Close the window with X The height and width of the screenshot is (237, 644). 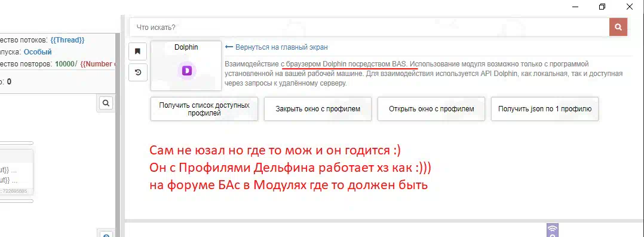pyautogui.click(x=629, y=7)
